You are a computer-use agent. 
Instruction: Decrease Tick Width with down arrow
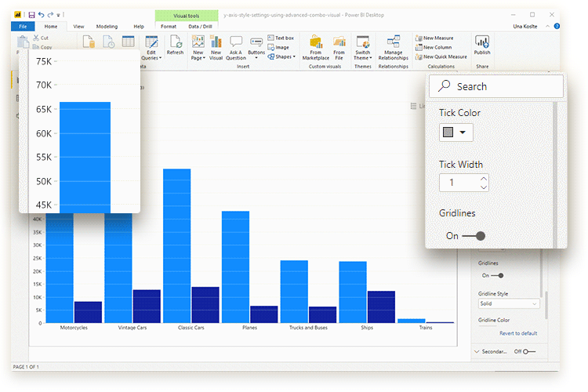tap(484, 187)
